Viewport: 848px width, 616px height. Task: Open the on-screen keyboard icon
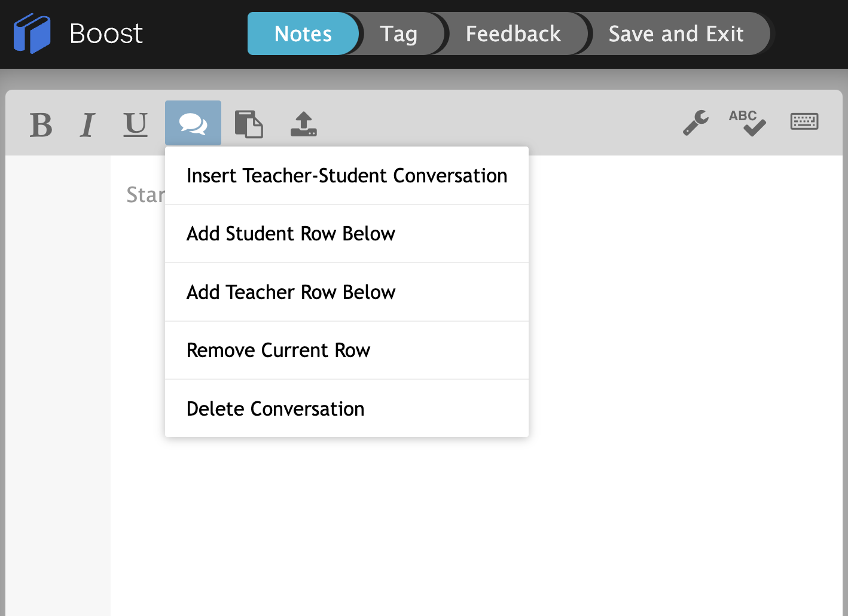(x=804, y=121)
